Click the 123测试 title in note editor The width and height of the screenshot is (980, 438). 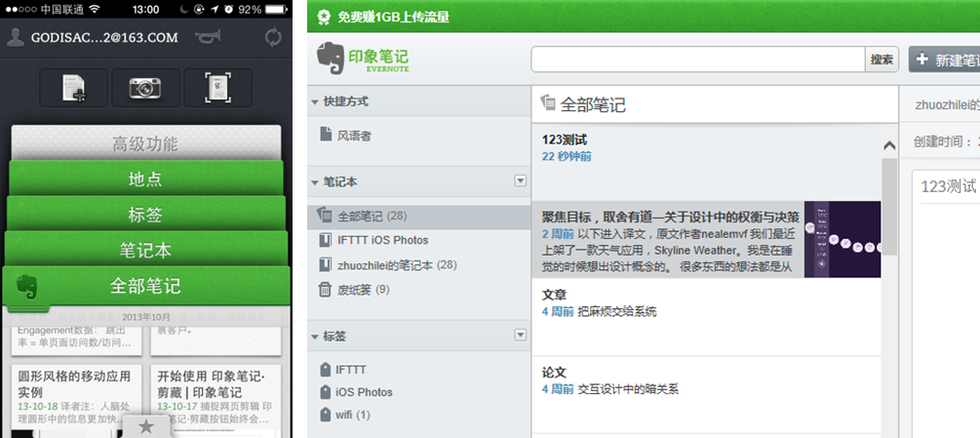point(949,186)
